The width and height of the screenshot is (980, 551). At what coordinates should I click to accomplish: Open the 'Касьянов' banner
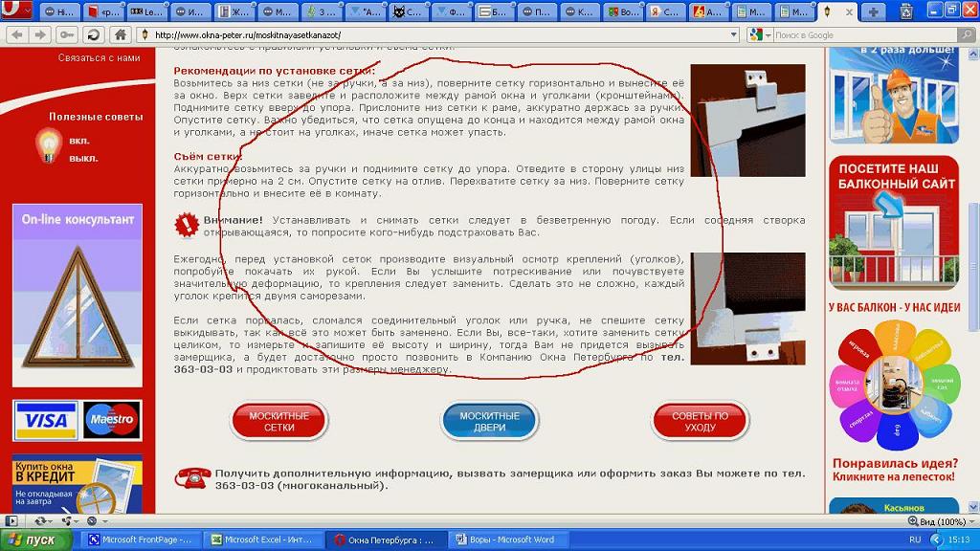click(x=894, y=505)
